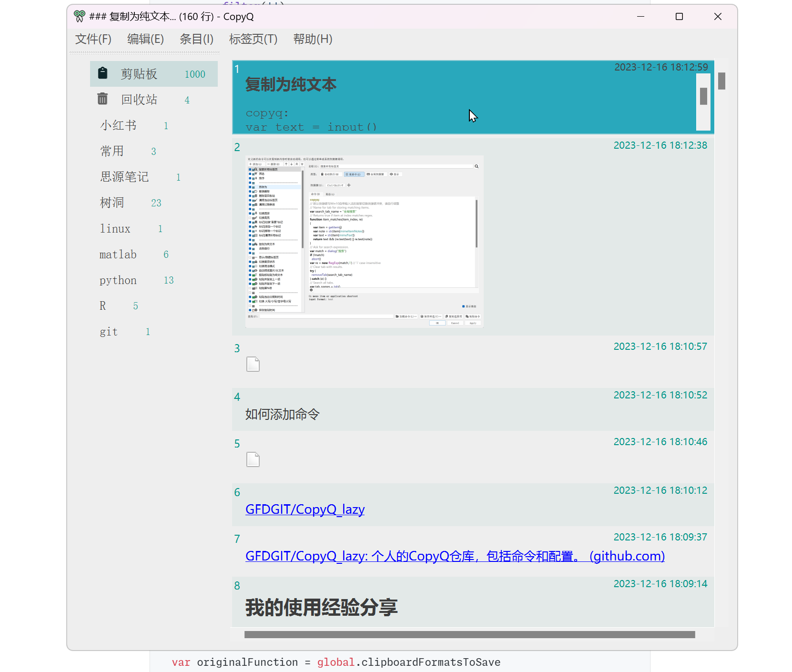Open the 文件(F) menu
792x672 pixels.
(x=93, y=39)
